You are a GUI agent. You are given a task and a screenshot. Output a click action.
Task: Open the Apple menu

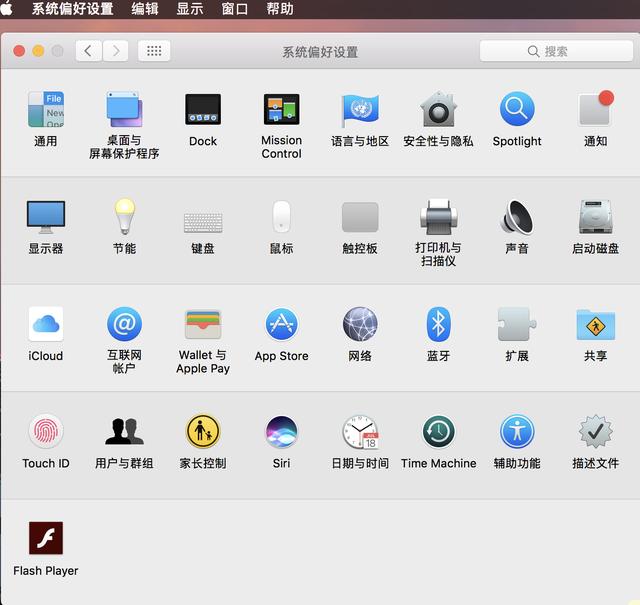click(x=6, y=8)
